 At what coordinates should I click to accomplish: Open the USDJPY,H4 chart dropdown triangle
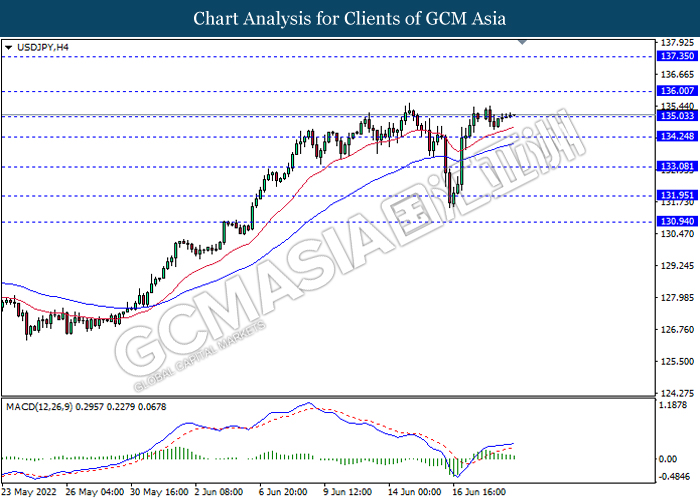(x=8, y=47)
